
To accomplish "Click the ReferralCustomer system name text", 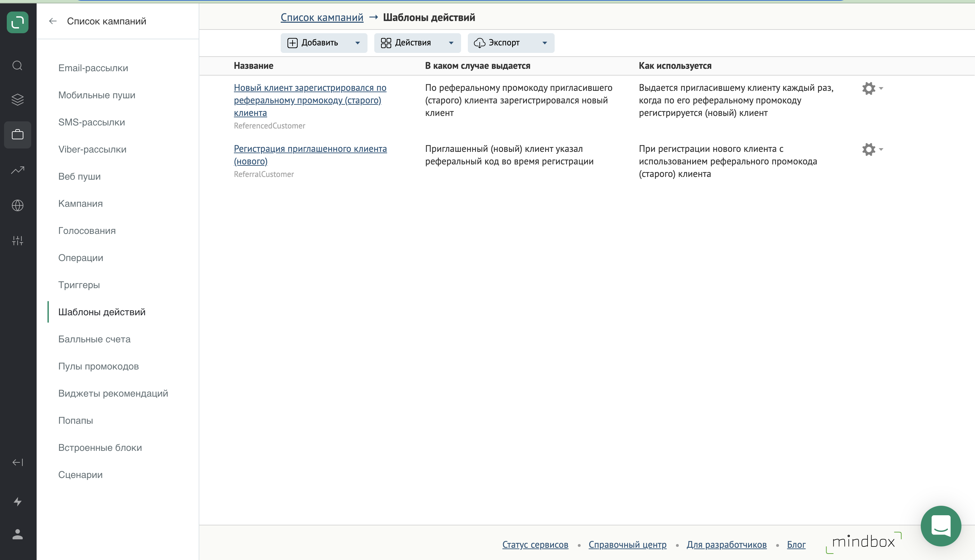I will 263,174.
